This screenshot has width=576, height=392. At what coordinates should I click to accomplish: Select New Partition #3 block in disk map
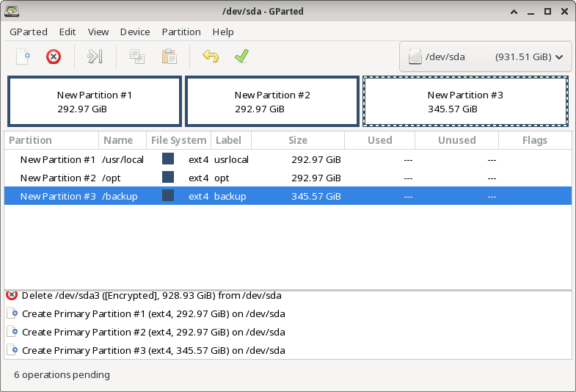465,101
